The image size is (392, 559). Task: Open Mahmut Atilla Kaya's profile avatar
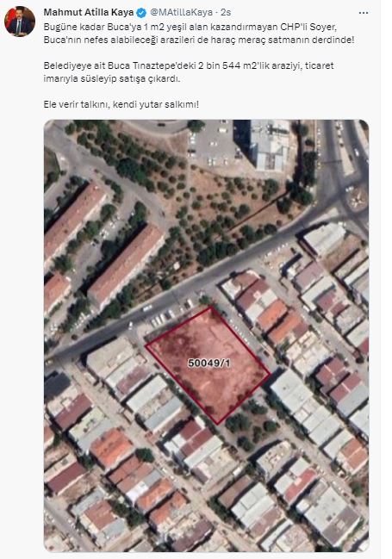tap(20, 21)
